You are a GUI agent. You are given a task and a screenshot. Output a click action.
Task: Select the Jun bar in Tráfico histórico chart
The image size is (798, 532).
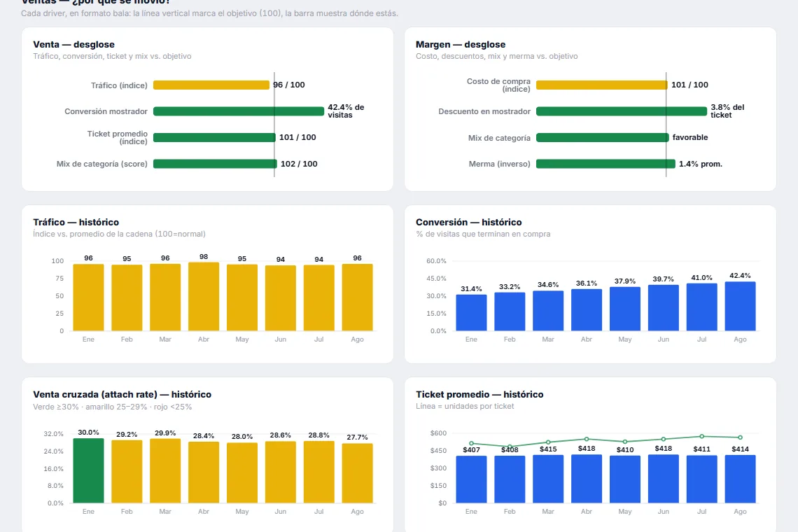tap(281, 298)
